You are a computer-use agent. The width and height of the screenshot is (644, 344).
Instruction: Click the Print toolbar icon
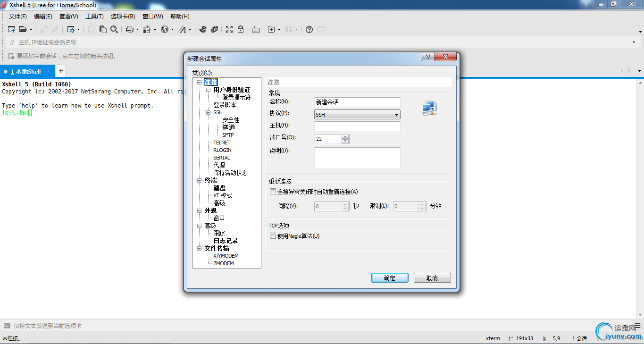(130, 29)
